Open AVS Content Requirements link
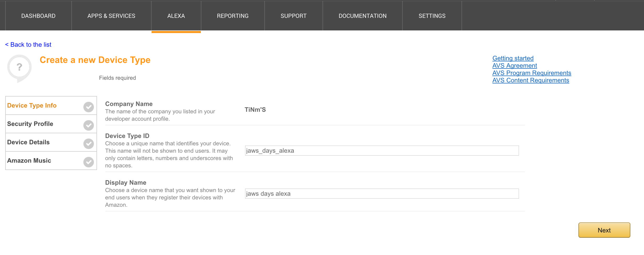This screenshot has height=255, width=644. tap(531, 80)
